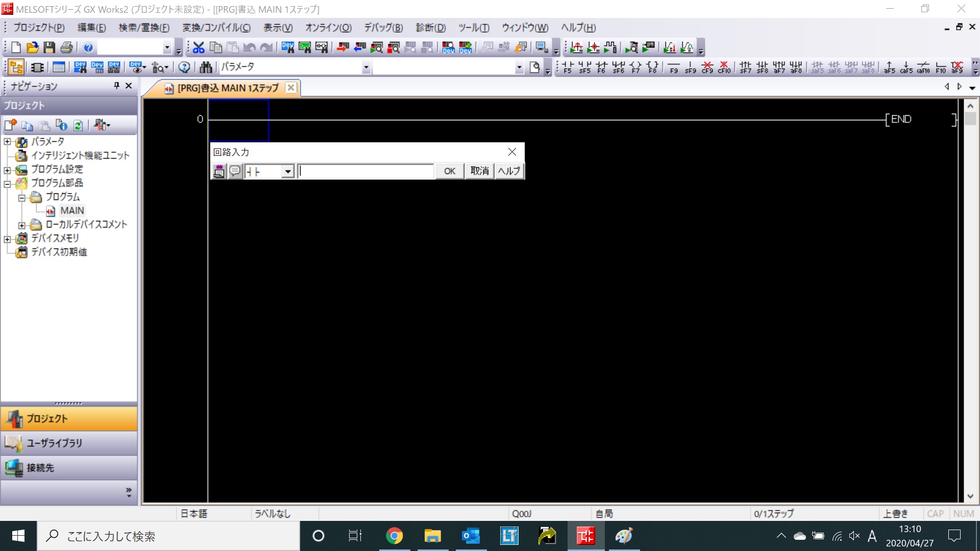
Task: Save the project with the floppy icon
Action: pos(50,47)
